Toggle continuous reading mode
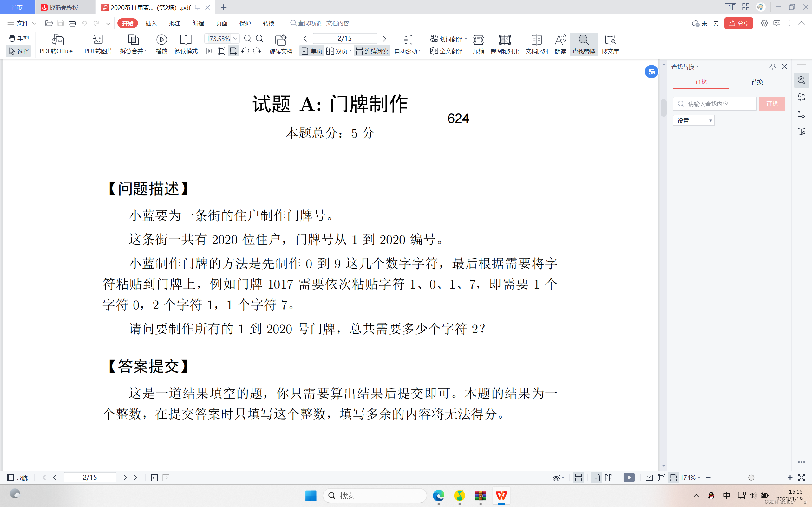Viewport: 812px width, 507px height. tap(372, 51)
